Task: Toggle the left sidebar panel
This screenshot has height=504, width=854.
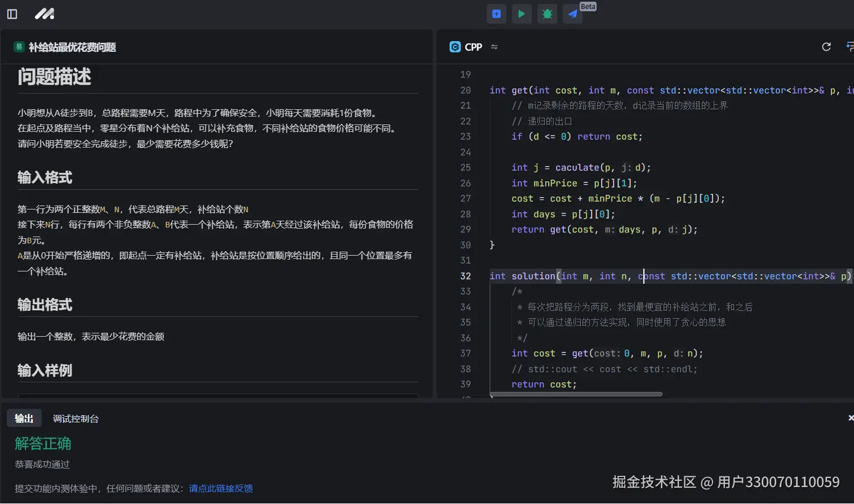Action: pos(12,14)
